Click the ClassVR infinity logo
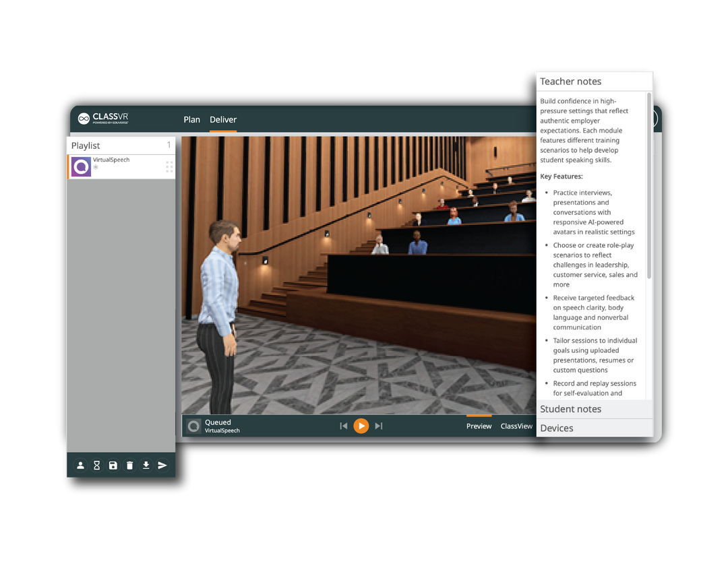Screen dimensions: 728x576 point(84,119)
